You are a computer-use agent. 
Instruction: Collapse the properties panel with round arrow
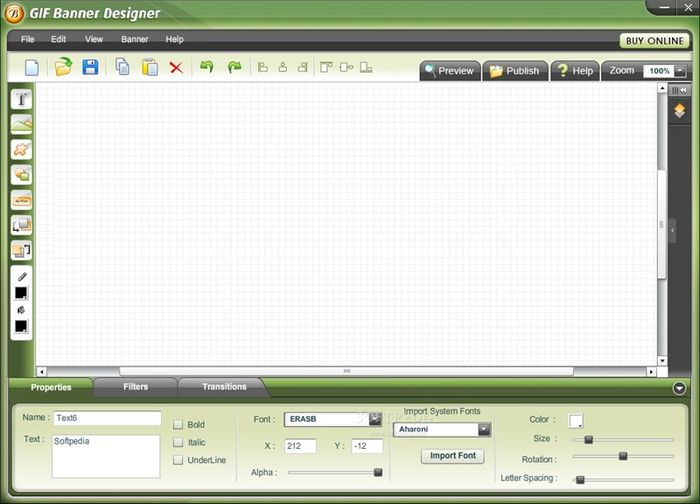(679, 388)
